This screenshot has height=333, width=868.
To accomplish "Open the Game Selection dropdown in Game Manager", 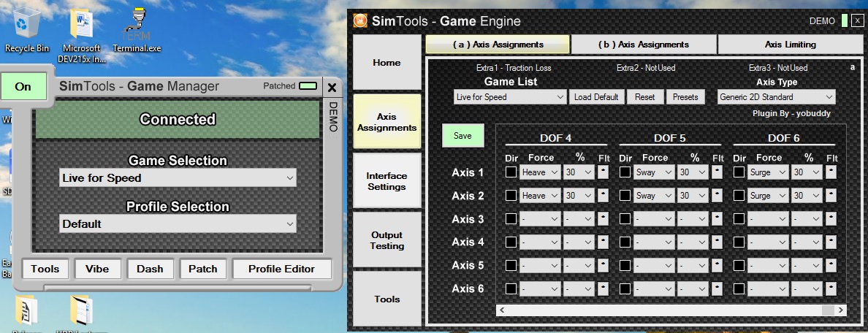I will point(178,178).
